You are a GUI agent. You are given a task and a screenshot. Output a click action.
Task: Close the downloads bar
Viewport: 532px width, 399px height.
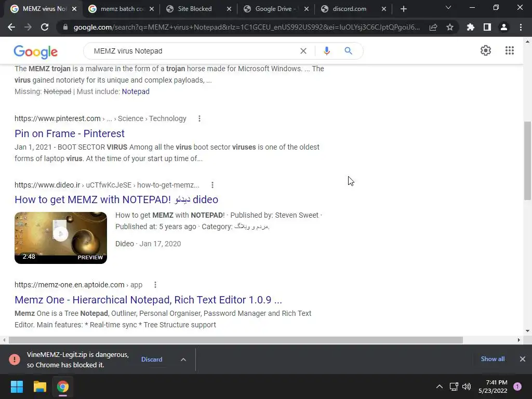[x=523, y=359]
